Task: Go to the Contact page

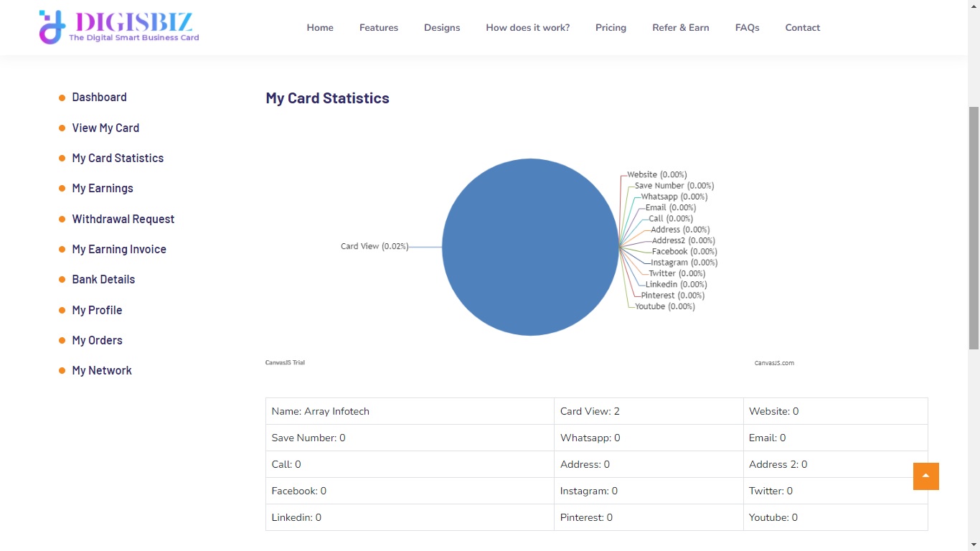Action: click(x=802, y=28)
